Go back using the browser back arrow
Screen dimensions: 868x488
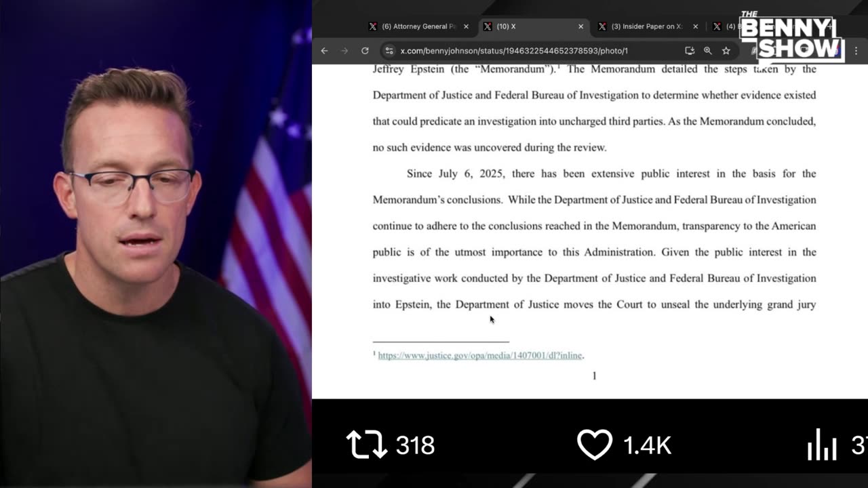click(324, 51)
